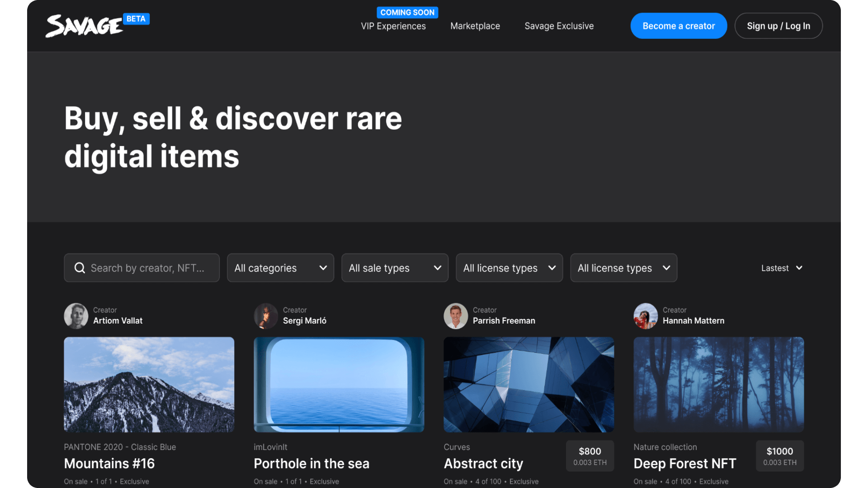Open Deep Forest NFT thumbnail
The height and width of the screenshot is (488, 868).
pos(719,385)
